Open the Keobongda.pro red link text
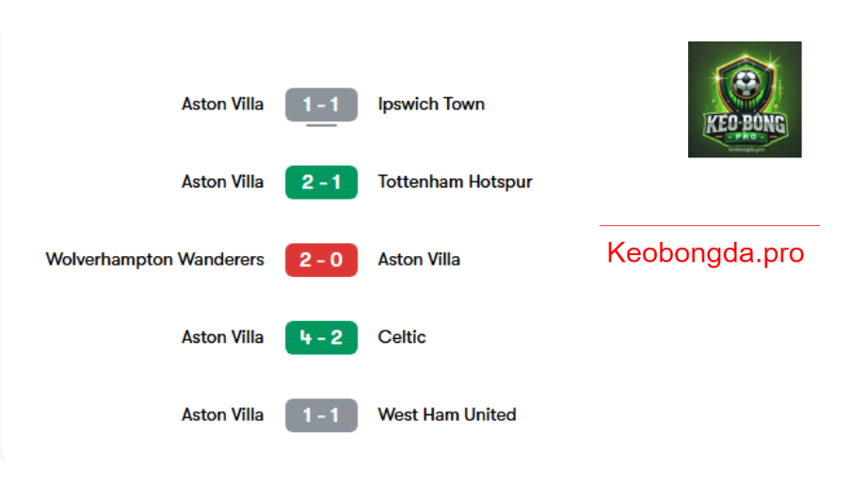This screenshot has height=484, width=868. (x=705, y=253)
